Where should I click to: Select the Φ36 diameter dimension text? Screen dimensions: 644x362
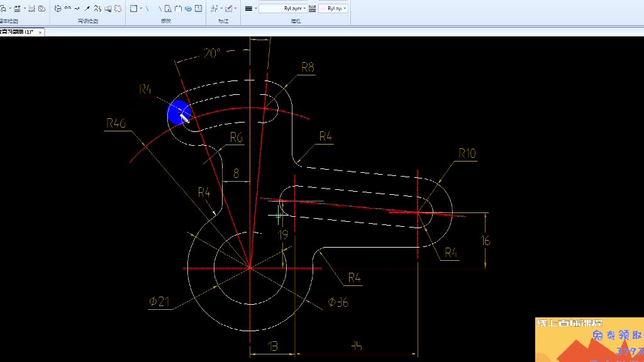(x=337, y=302)
